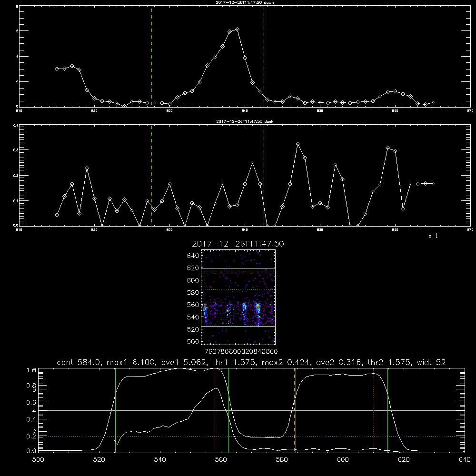Click the red dotted line near 610 in bottom plot

(x=373, y=410)
